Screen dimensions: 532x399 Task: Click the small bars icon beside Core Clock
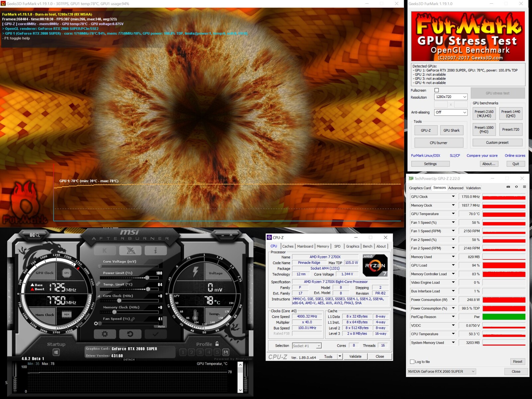pos(99,296)
